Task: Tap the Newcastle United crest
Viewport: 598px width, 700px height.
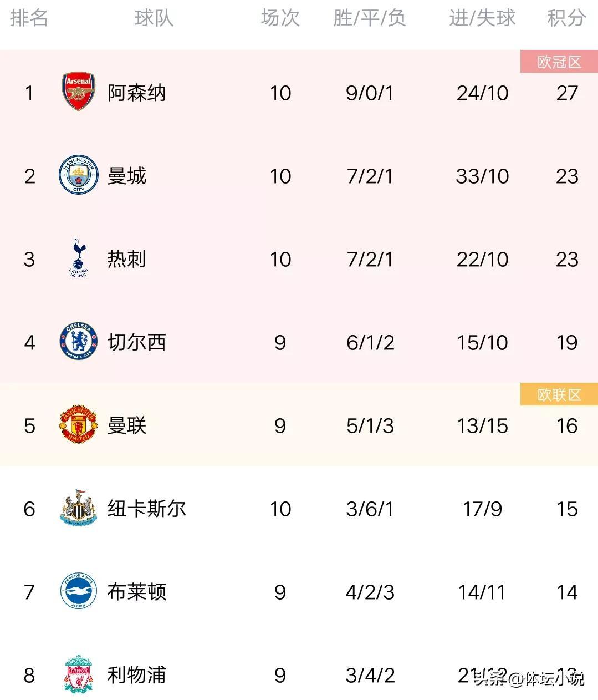Action: 78,508
